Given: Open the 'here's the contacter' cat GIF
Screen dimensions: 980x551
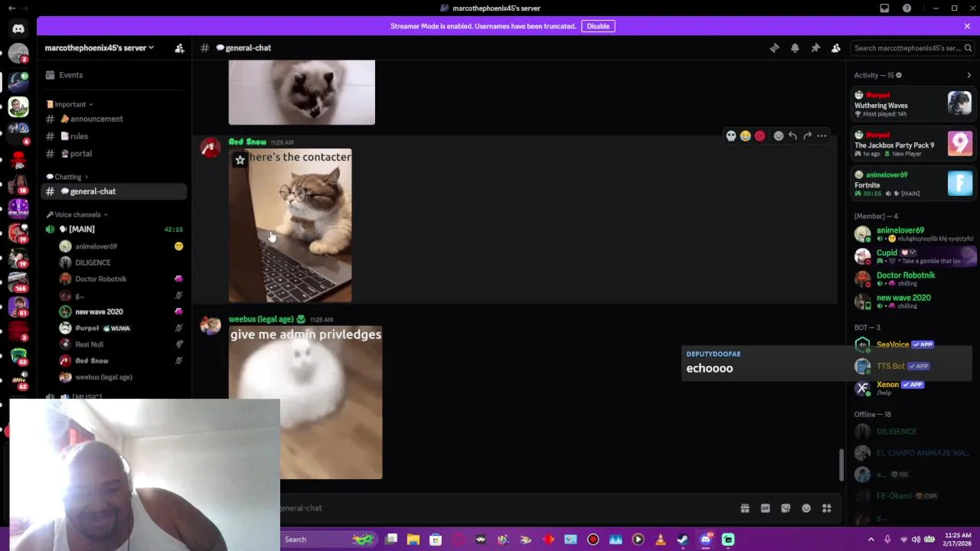Looking at the screenshot, I should [x=290, y=226].
